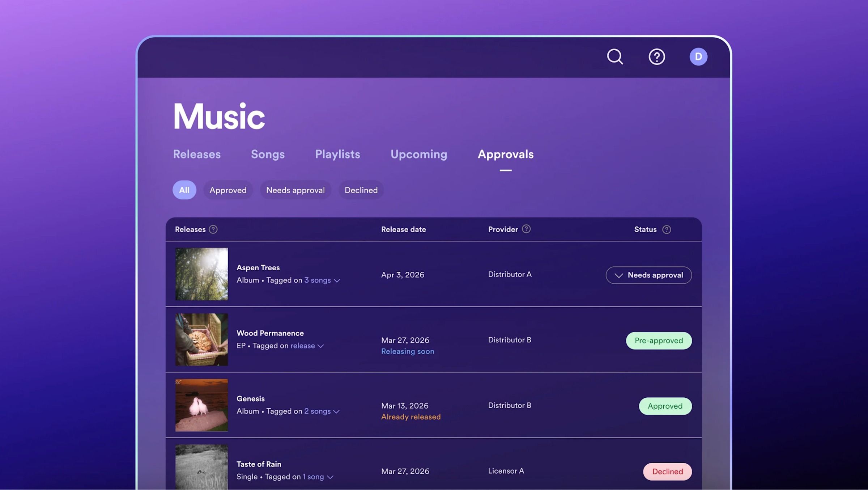The width and height of the screenshot is (868, 490).
Task: Switch to the Upcoming tab
Action: [x=418, y=154]
